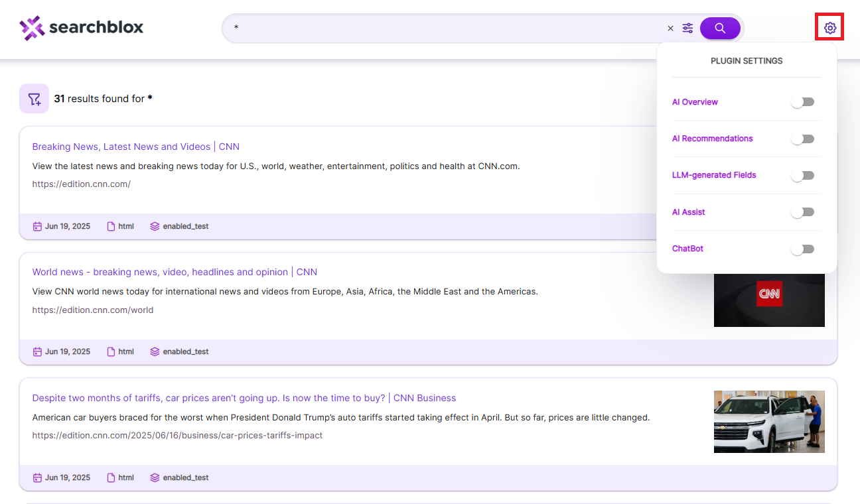
Task: Click the World news result description text
Action: [285, 291]
